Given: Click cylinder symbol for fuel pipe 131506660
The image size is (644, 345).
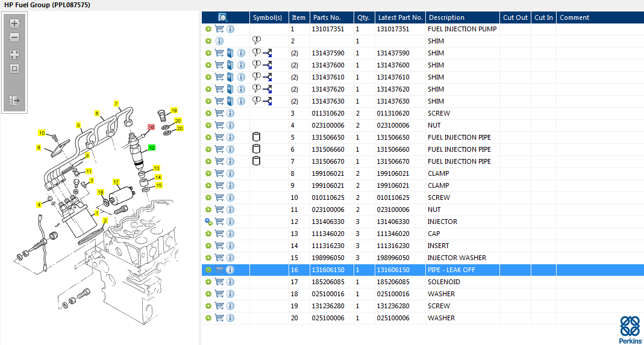Looking at the screenshot, I should (x=256, y=149).
